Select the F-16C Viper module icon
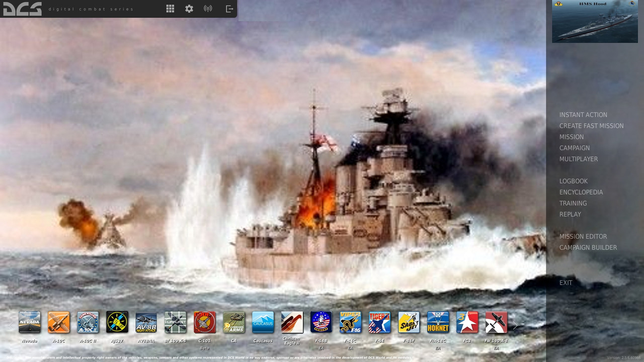The image size is (644, 362). point(351,322)
